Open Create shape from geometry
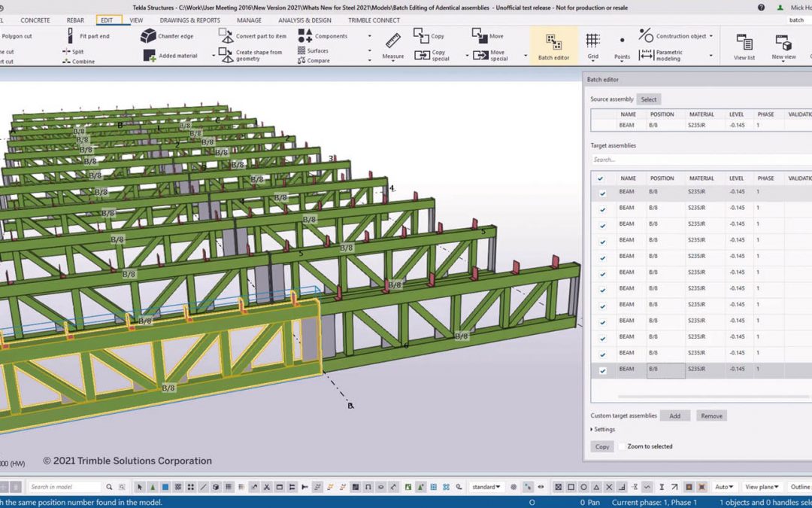This screenshot has width=812, height=508. [251, 56]
